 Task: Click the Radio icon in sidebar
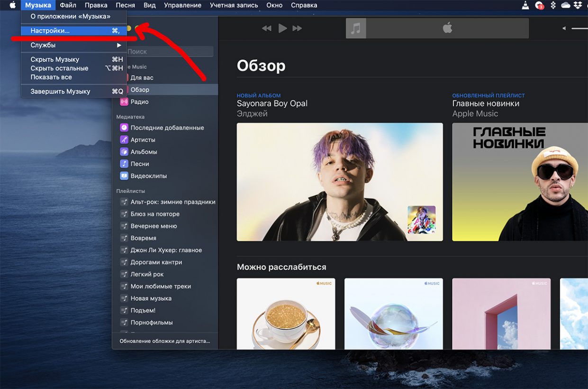coord(124,102)
